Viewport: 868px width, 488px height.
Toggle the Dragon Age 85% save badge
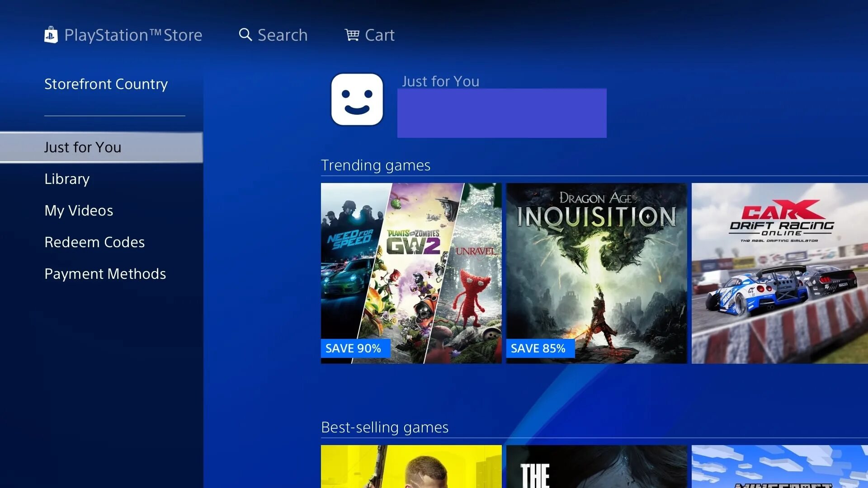coord(538,348)
